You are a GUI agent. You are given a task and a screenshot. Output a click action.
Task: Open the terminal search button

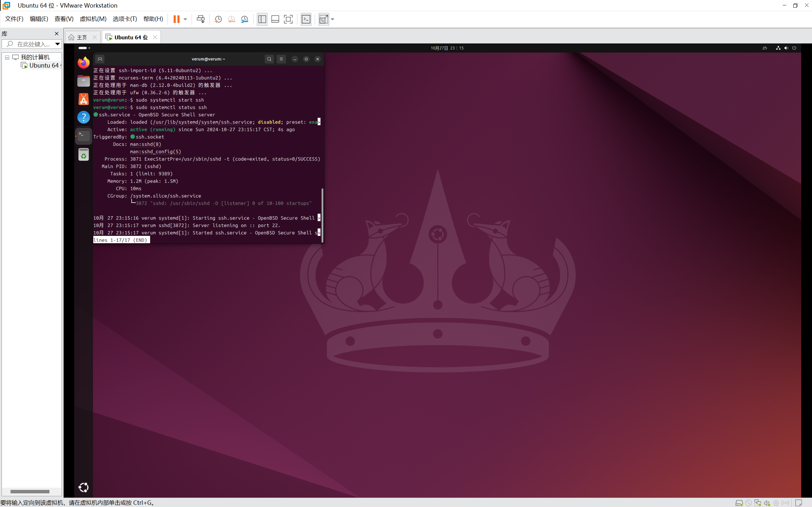click(x=269, y=59)
